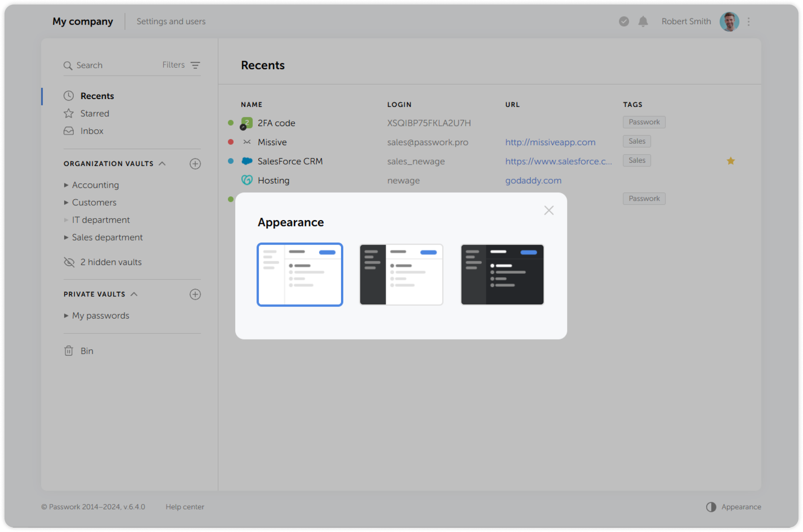Click the checkmark status icon in header
The height and width of the screenshot is (532, 803).
point(624,22)
